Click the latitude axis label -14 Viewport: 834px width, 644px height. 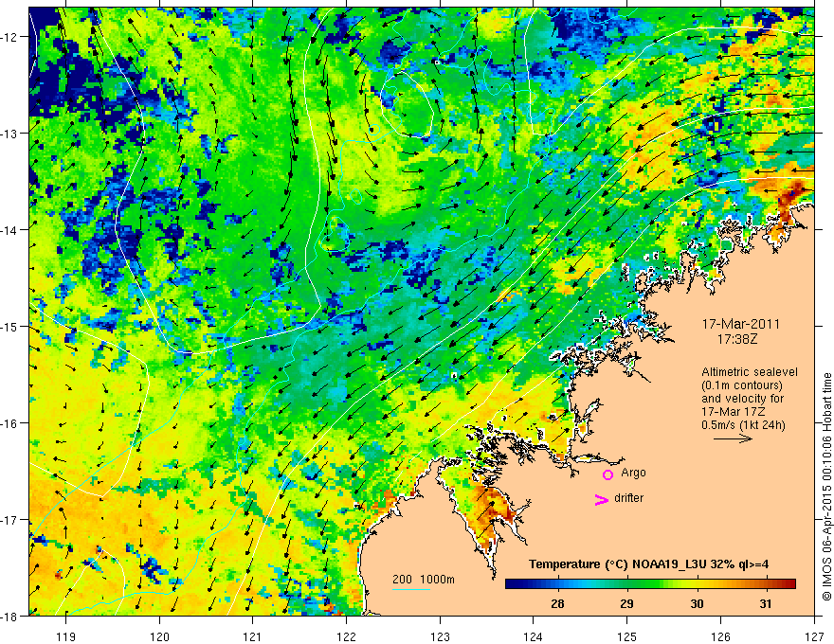pyautogui.click(x=10, y=230)
